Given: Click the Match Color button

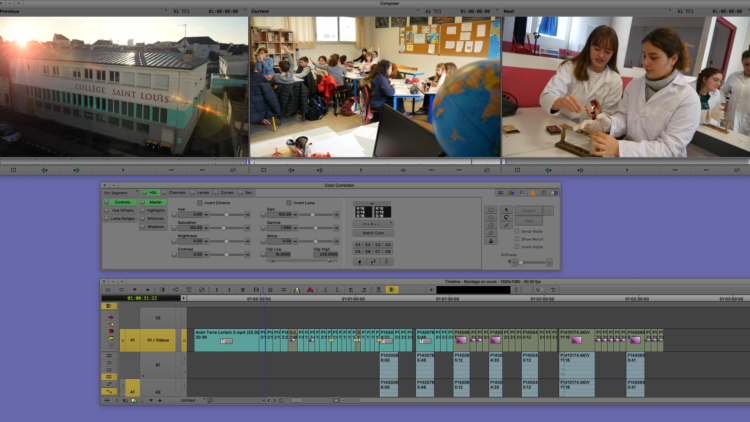Looking at the screenshot, I should click(373, 233).
